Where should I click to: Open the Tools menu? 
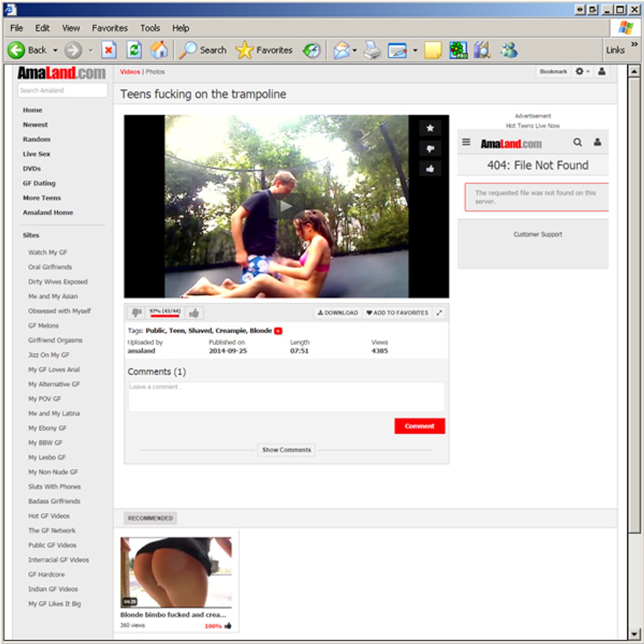pyautogui.click(x=150, y=28)
